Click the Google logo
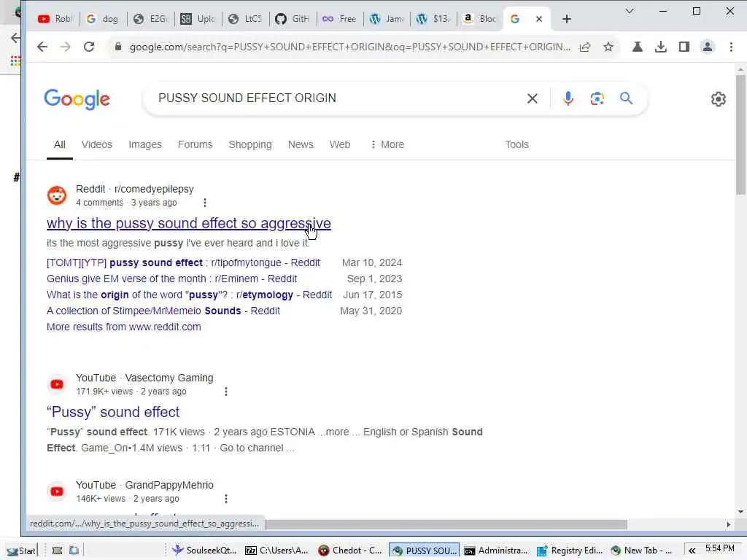747x560 pixels. coord(77,99)
